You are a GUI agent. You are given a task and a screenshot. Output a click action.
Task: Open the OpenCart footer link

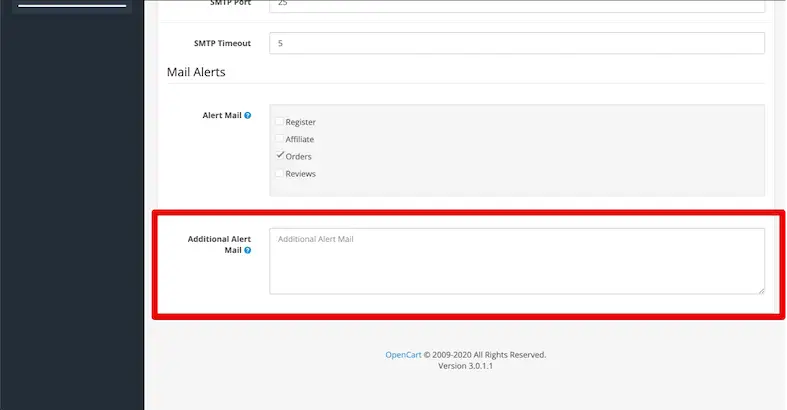pyautogui.click(x=403, y=354)
